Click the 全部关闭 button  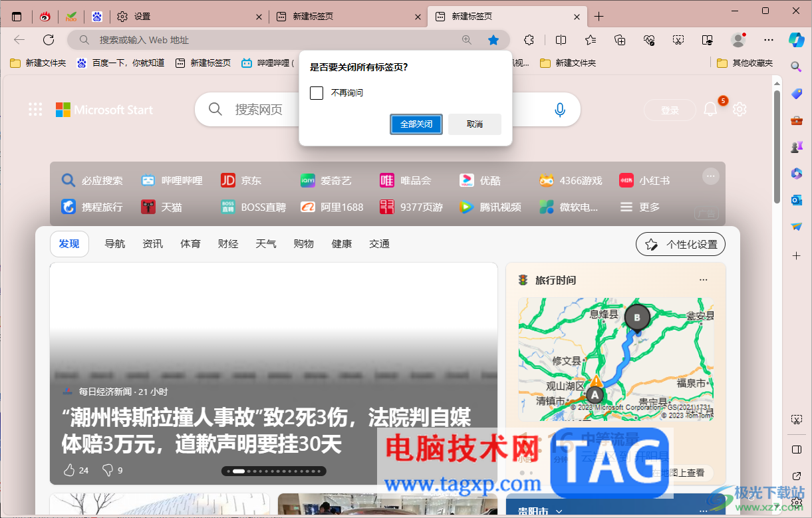(416, 124)
